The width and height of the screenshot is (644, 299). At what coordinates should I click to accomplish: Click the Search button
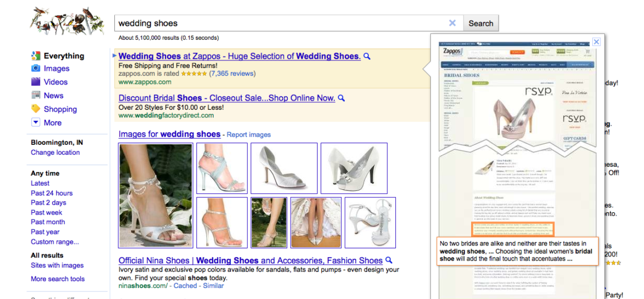click(480, 23)
